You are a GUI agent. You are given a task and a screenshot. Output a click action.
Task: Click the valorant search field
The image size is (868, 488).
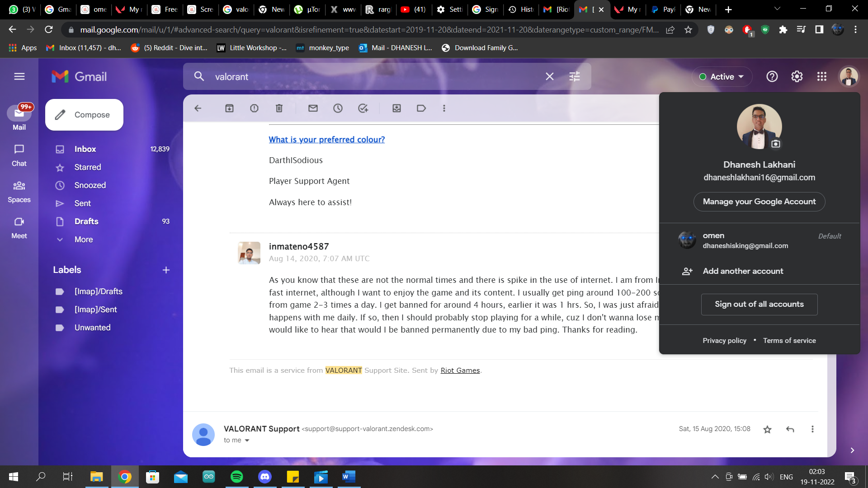click(x=375, y=77)
